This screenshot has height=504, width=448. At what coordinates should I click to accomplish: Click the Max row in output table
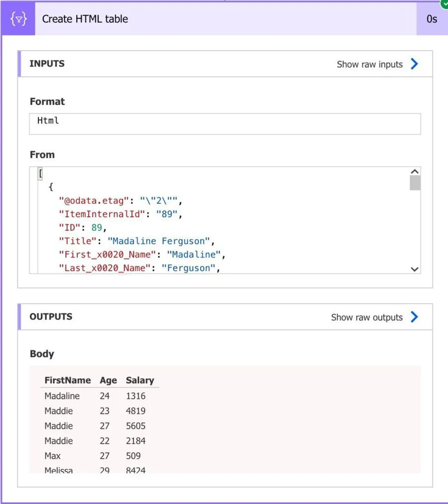click(x=52, y=456)
